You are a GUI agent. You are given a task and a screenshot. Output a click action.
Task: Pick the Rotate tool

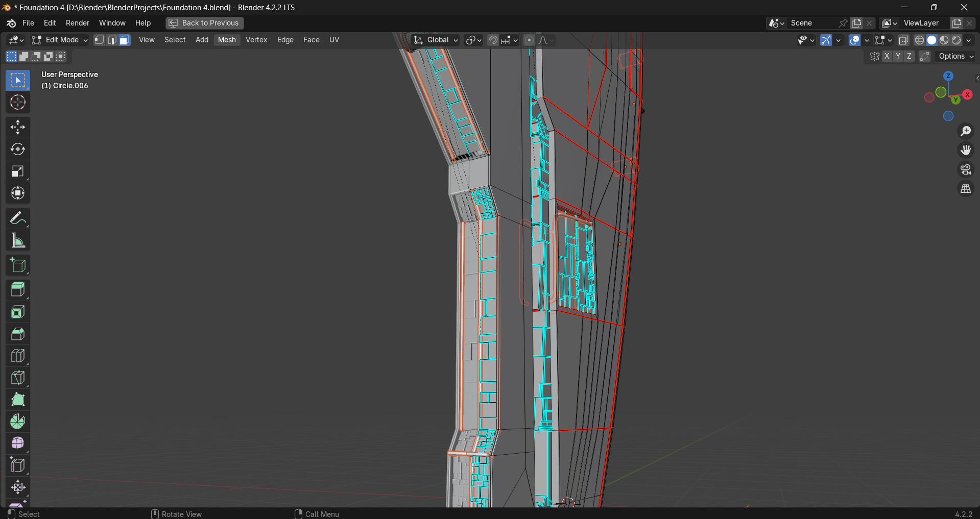(18, 150)
